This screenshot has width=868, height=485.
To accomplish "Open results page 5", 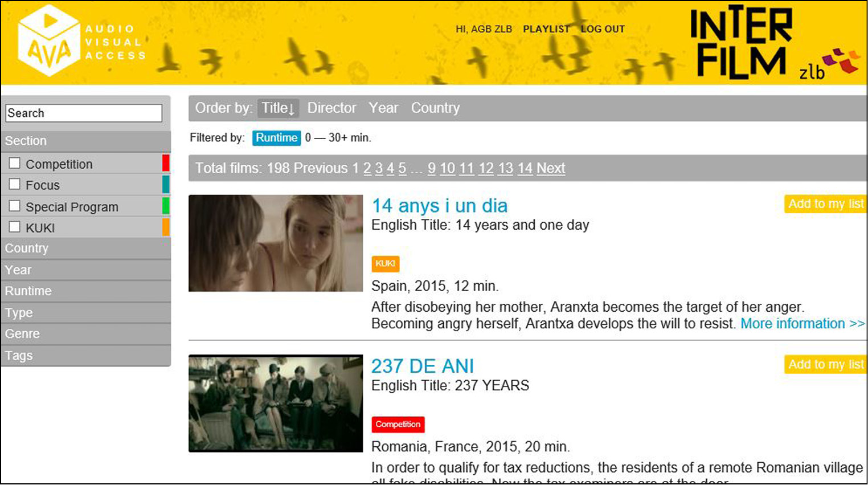I will [402, 168].
